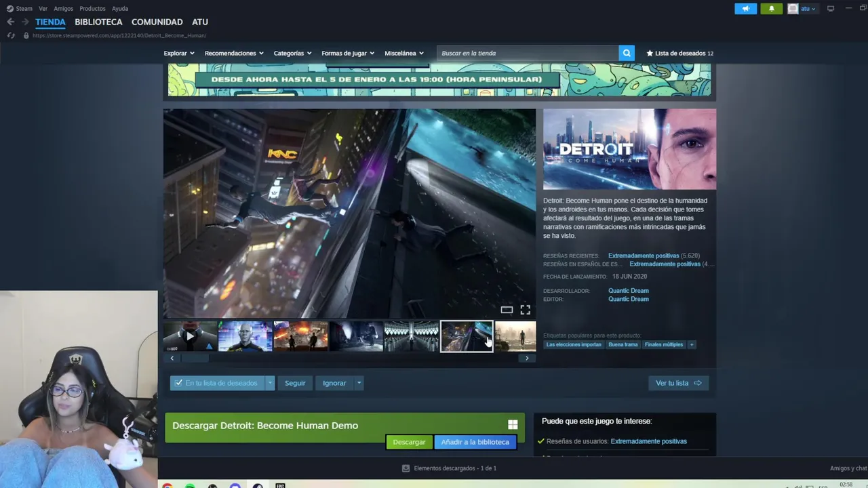Screen dimensions: 868x488
Task: Click the Steam logo menu
Action: point(19,9)
